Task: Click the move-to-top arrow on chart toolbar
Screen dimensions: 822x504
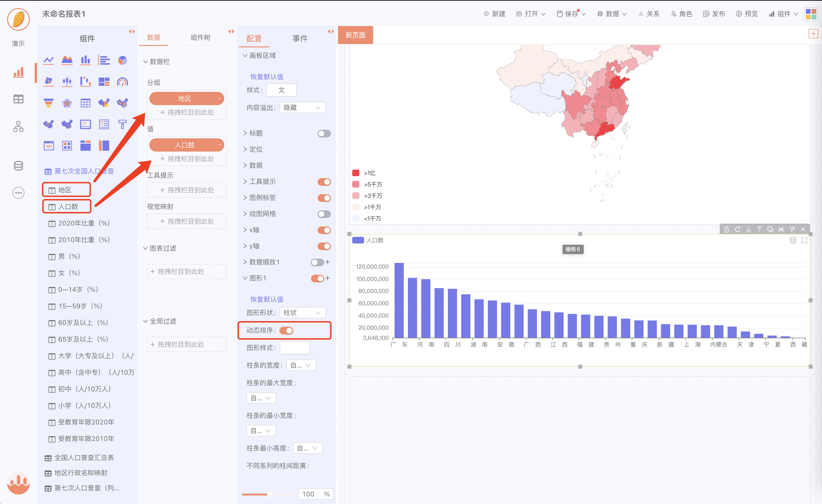Action: (759, 229)
